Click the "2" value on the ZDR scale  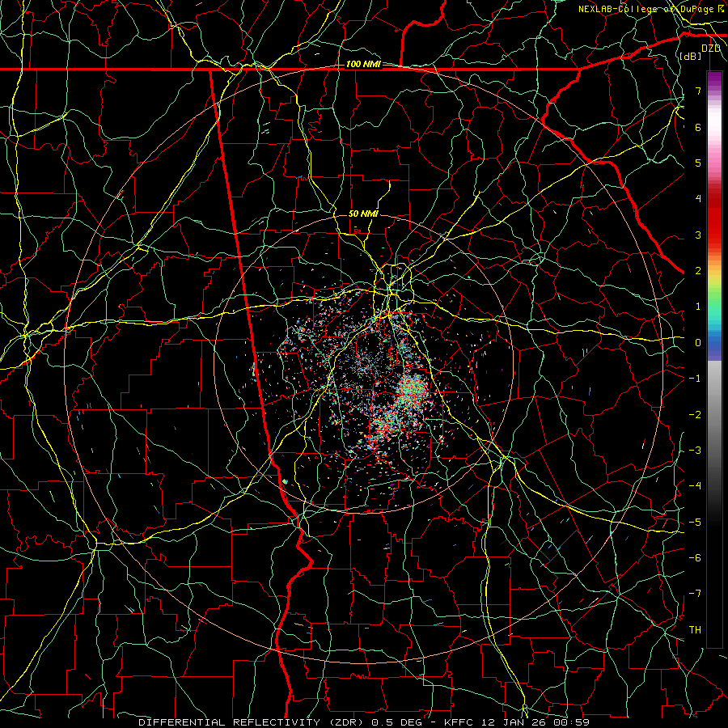(698, 271)
